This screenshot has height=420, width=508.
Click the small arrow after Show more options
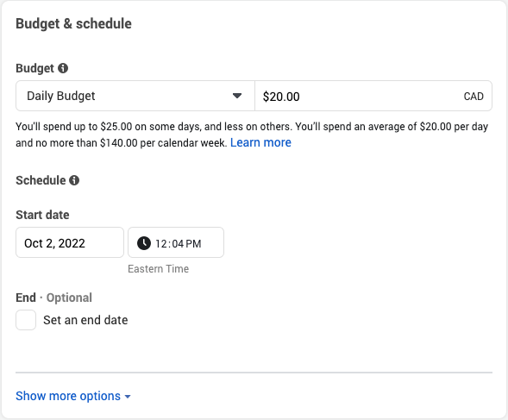click(x=128, y=397)
